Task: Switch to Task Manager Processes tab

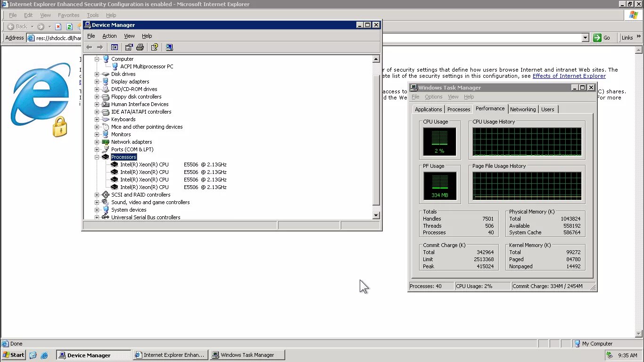Action: click(x=459, y=109)
